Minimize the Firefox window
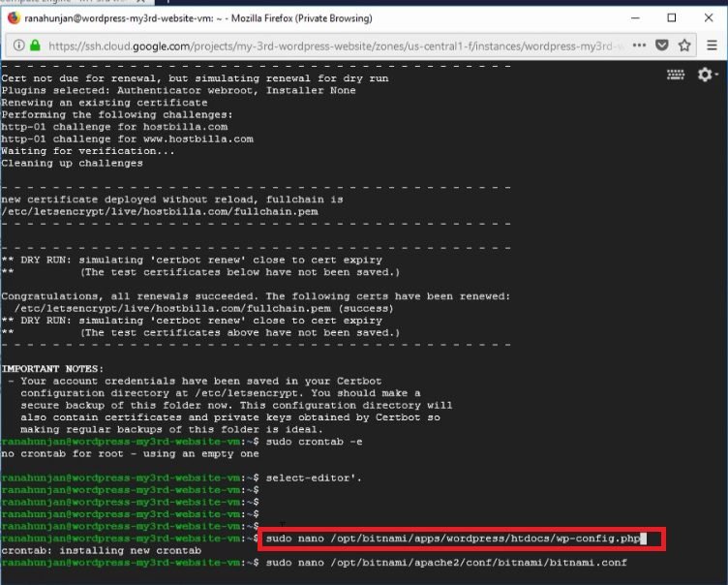 click(x=635, y=18)
